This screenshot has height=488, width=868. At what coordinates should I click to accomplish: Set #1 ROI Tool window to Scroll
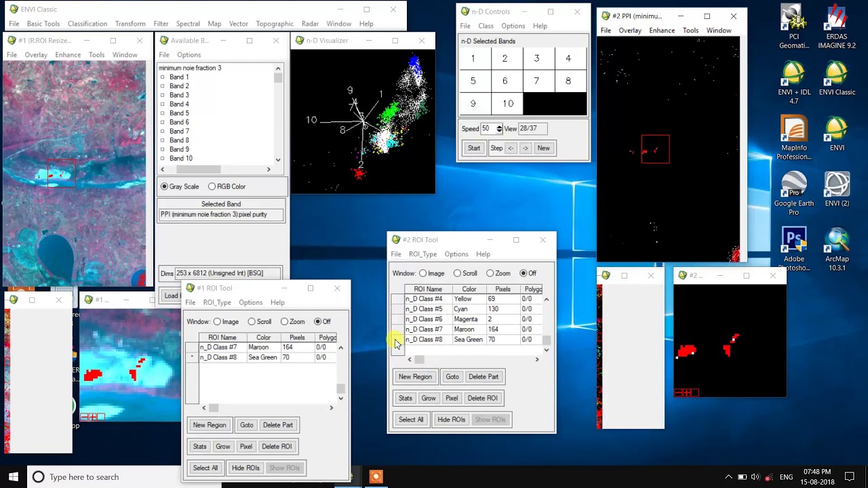click(252, 321)
